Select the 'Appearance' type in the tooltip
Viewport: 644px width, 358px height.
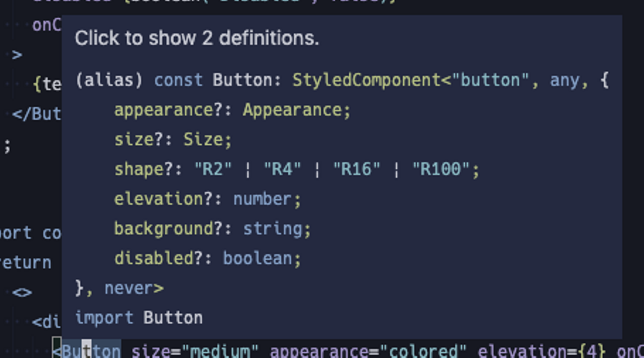click(292, 110)
